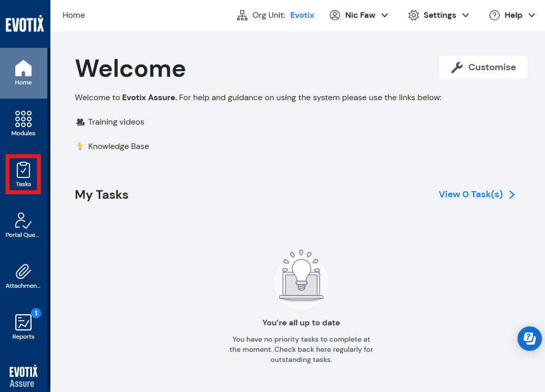Click the 'You're all up to date' text
Viewport: 545px width, 392px height.
tap(301, 322)
